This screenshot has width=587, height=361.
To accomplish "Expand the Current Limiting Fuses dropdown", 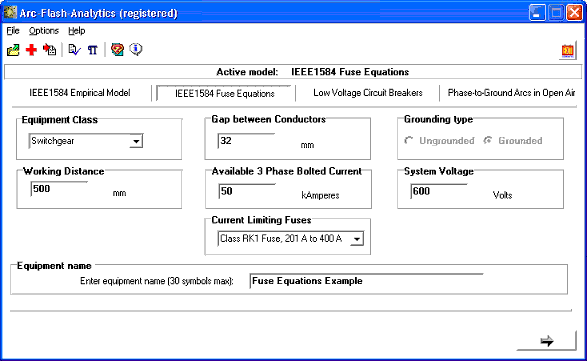I will (357, 239).
